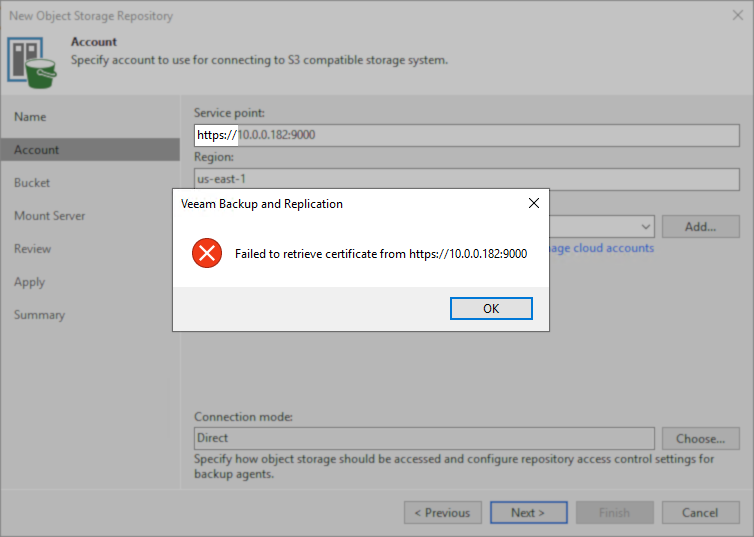
Task: Click the New Object Storage Repository window title
Action: tap(91, 16)
